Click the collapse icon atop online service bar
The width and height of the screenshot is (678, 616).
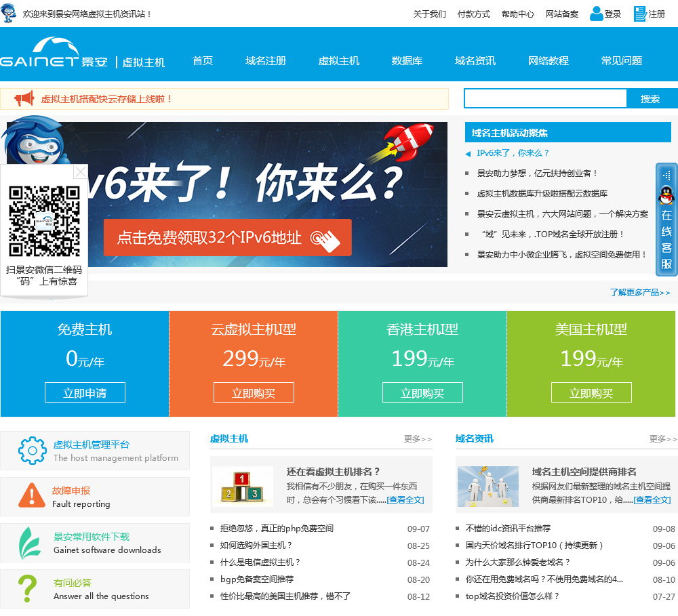tap(666, 175)
